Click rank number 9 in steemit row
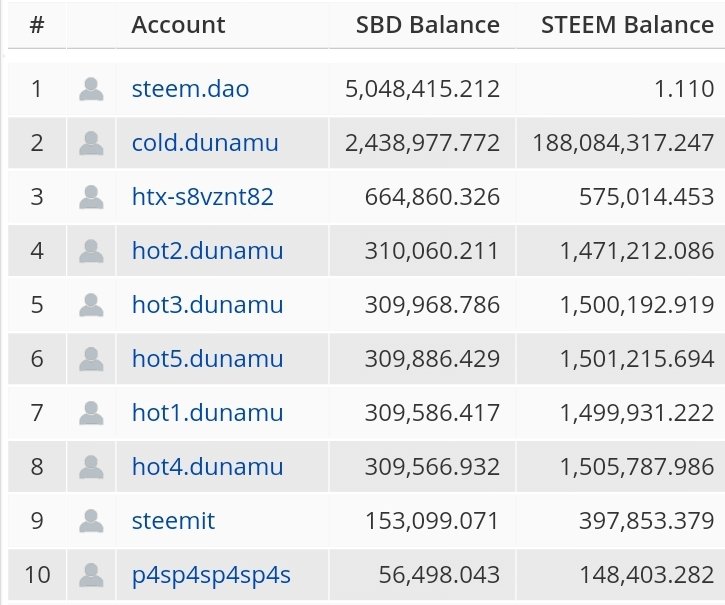This screenshot has width=725, height=605. point(37,521)
